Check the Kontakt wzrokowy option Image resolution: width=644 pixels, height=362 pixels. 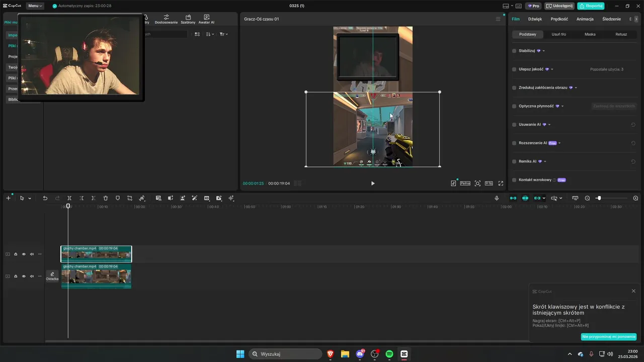(x=514, y=180)
